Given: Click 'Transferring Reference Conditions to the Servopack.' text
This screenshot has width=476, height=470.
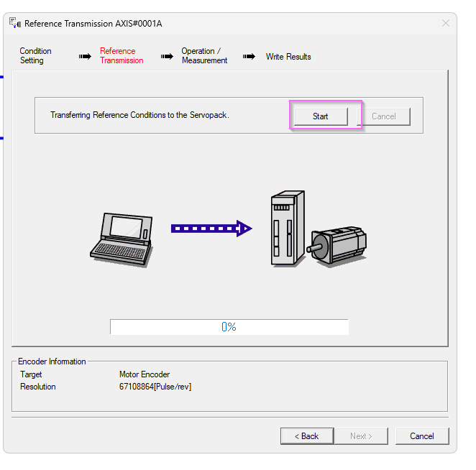Looking at the screenshot, I should click(139, 115).
